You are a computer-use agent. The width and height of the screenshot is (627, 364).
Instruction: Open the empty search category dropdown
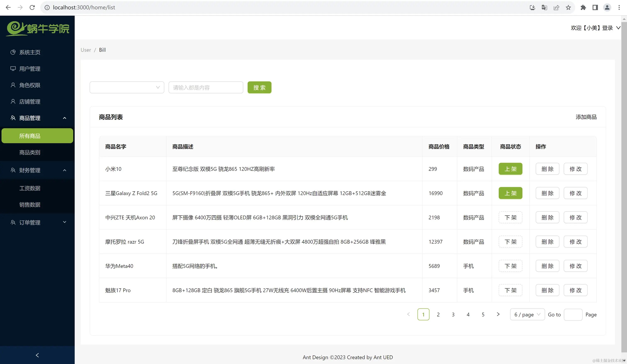click(x=127, y=87)
